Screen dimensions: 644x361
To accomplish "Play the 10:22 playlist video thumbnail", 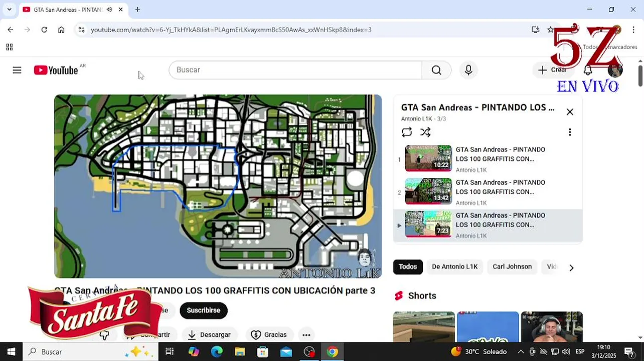I will [428, 158].
